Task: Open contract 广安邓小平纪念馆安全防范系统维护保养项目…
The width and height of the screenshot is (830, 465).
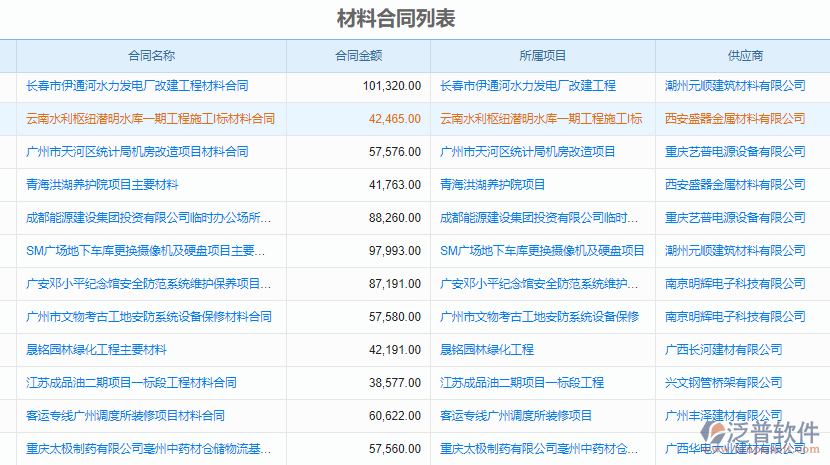Action: tap(148, 284)
